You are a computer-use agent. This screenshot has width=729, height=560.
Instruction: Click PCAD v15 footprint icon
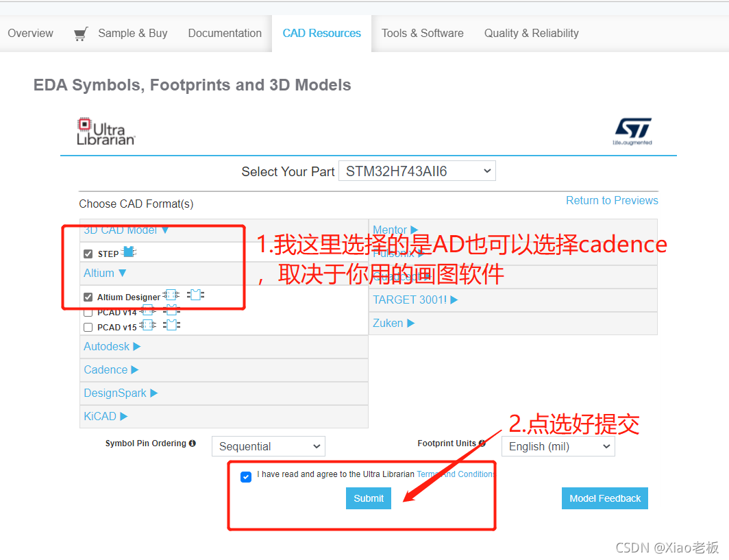tap(171, 325)
